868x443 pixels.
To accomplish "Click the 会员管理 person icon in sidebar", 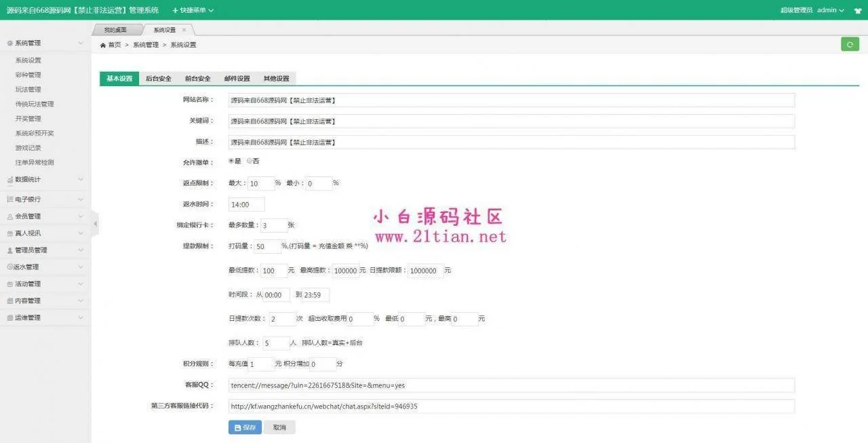I will [x=9, y=216].
